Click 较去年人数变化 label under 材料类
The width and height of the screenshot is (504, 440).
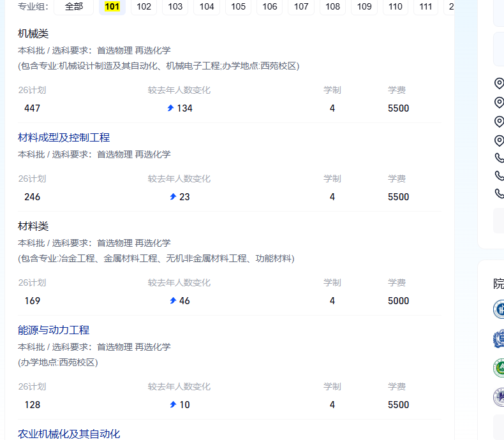(179, 282)
